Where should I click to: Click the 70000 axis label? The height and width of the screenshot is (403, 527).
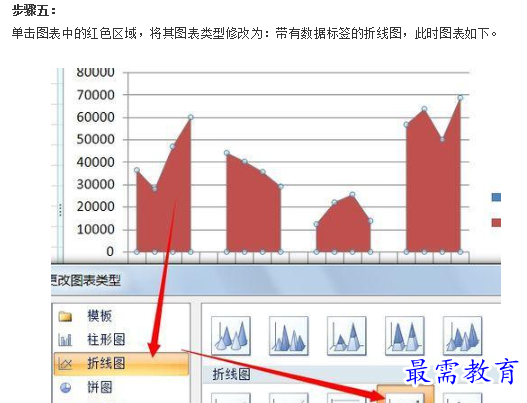95,95
